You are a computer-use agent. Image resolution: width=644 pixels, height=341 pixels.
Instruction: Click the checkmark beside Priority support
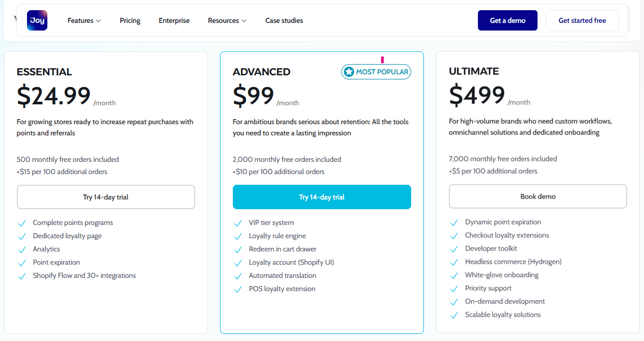click(x=454, y=288)
